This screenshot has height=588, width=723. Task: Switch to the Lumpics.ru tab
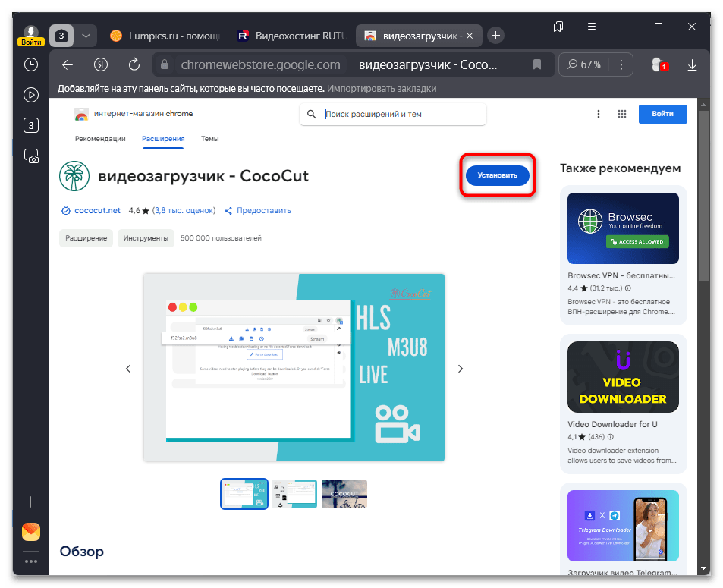pos(165,36)
